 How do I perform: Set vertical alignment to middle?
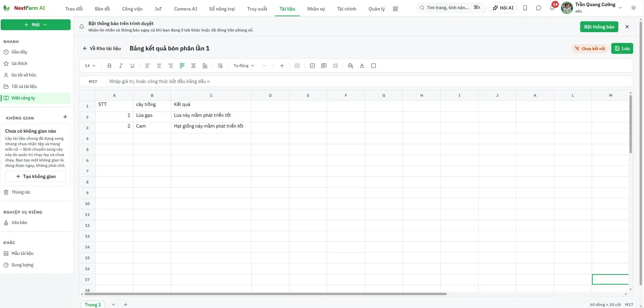194,66
